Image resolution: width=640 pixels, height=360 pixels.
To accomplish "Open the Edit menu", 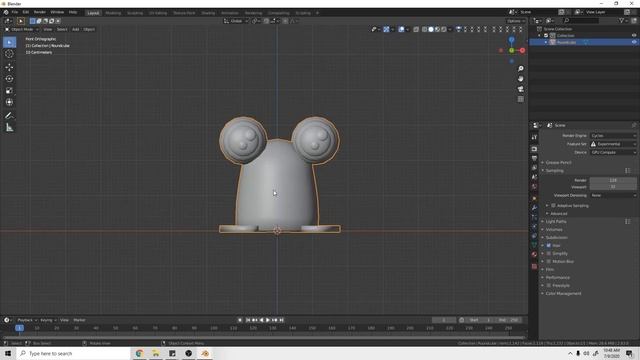I will coord(26,13).
